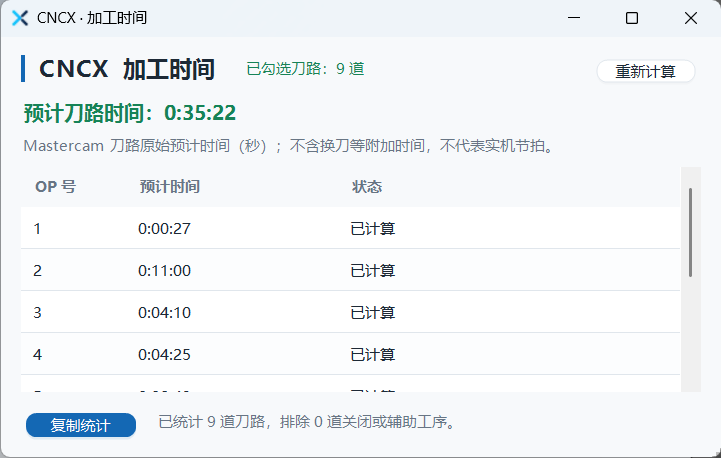721x458 pixels.
Task: Minimize the CNCX window
Action: [574, 18]
